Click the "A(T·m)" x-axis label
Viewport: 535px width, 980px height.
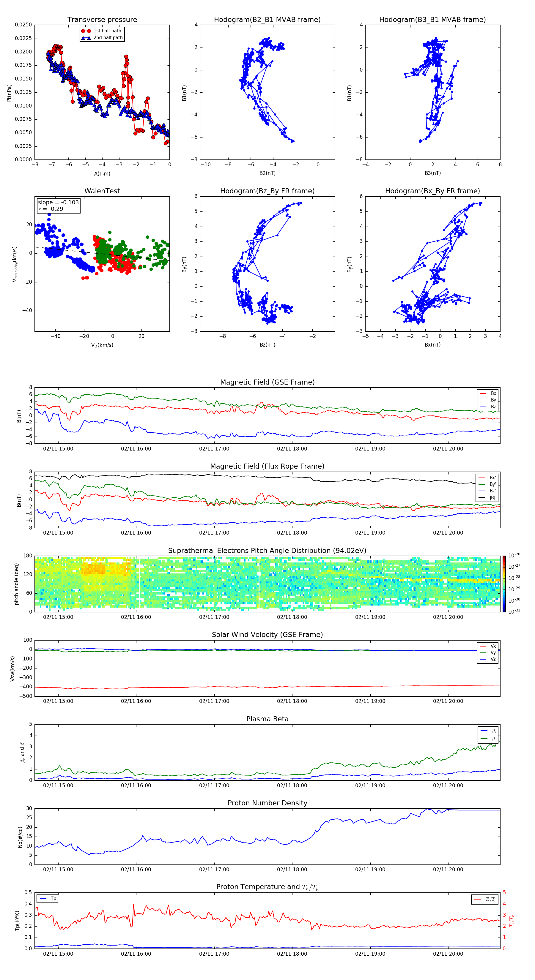point(102,174)
